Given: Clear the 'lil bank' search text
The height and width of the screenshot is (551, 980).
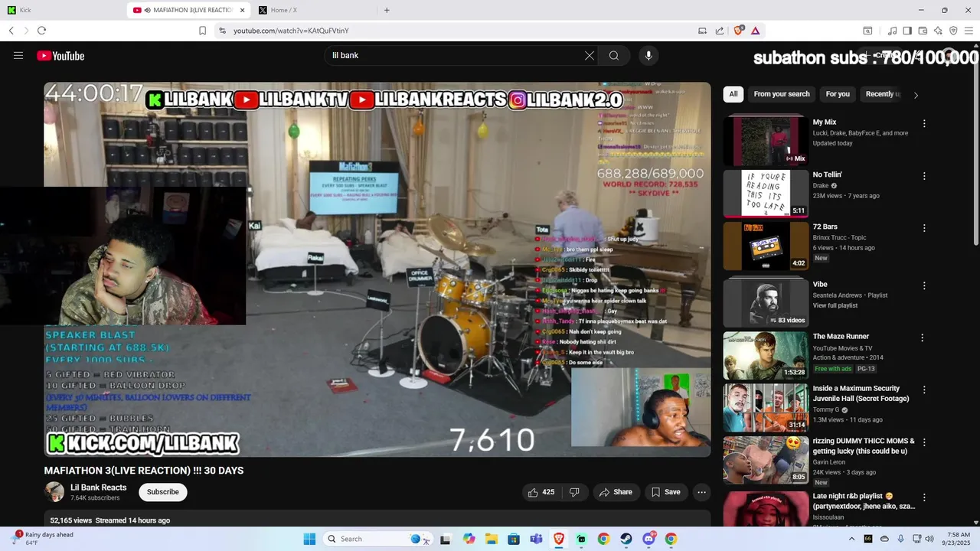Looking at the screenshot, I should coord(590,56).
